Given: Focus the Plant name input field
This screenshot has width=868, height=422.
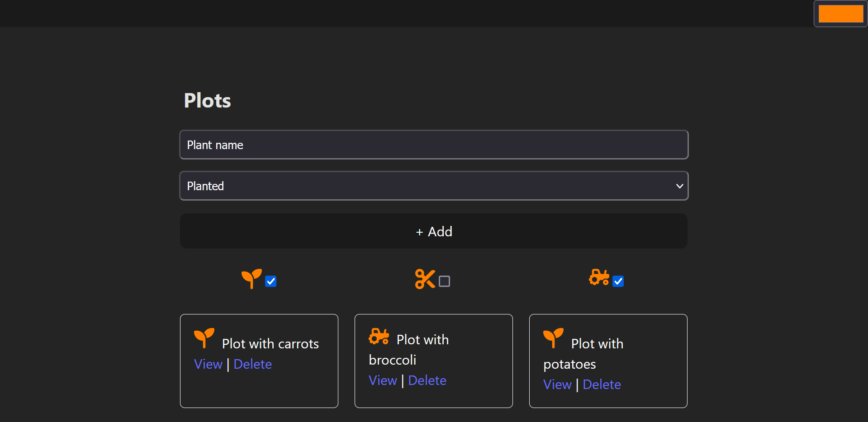Looking at the screenshot, I should (433, 145).
